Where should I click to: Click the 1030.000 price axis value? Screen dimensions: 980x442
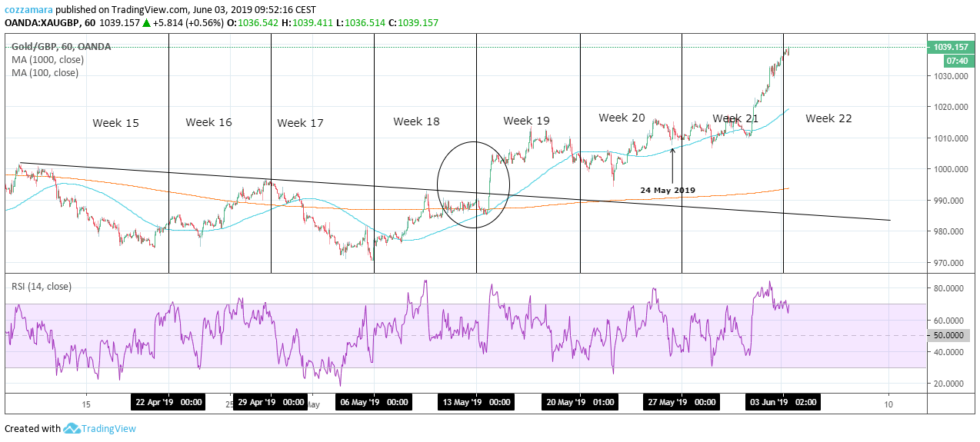(x=950, y=76)
